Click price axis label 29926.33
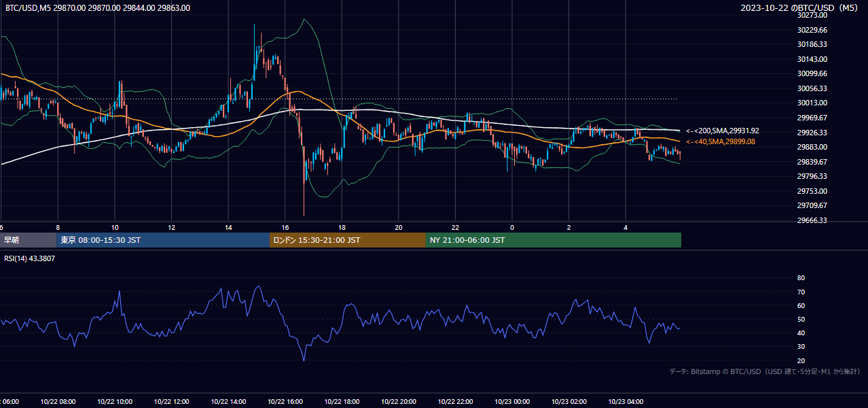Screen dimensions: 868x408 812,133
